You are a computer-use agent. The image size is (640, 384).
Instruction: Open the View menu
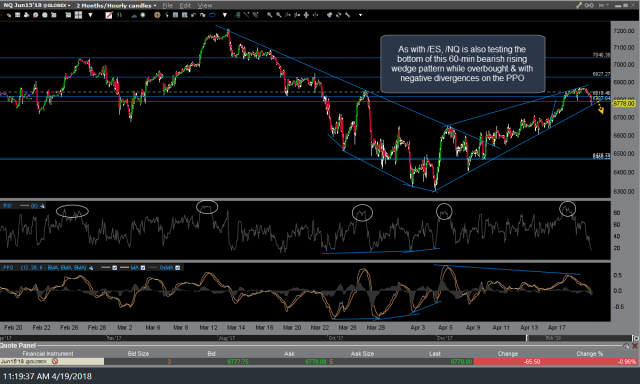pyautogui.click(x=205, y=5)
